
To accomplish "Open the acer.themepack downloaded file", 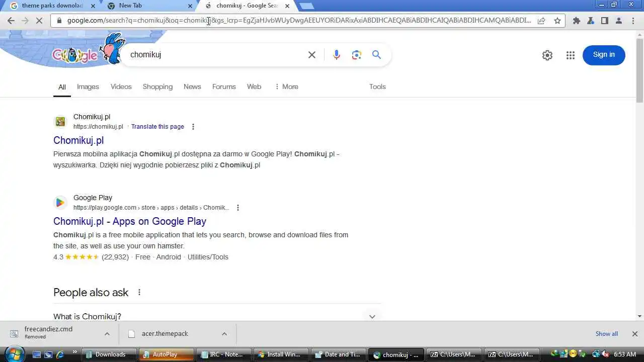I will 165,334.
